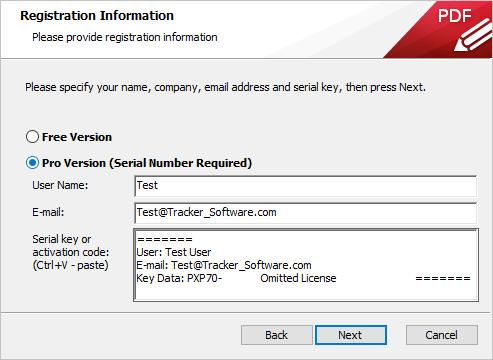Screen dimensions: 493x360
Task: Focus the User Name input field
Action: (x=305, y=186)
